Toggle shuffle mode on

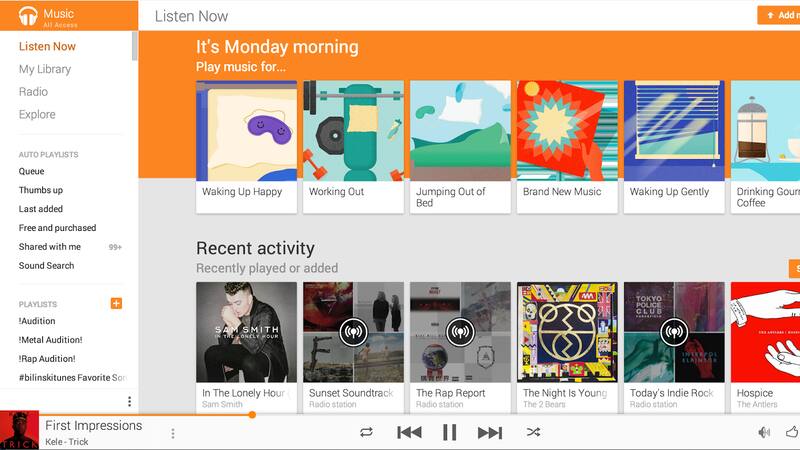pyautogui.click(x=533, y=433)
